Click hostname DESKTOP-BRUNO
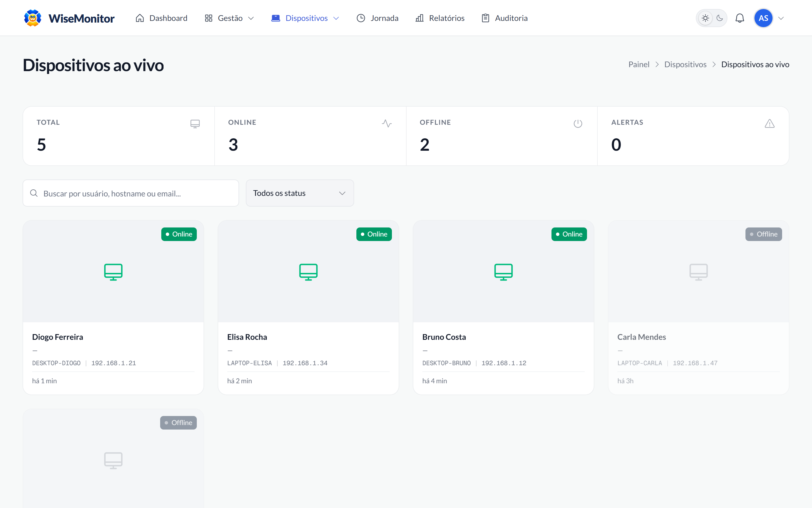Viewport: 812px width, 508px height. (x=447, y=363)
